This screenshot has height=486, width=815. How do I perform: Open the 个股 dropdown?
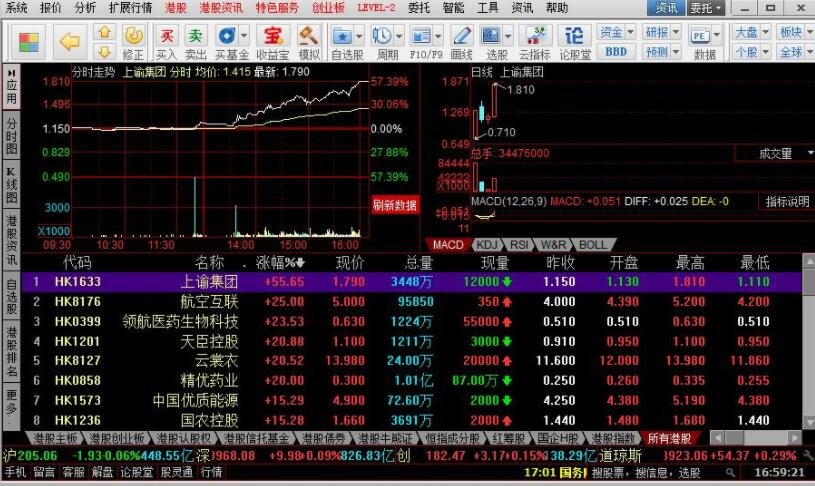pyautogui.click(x=752, y=51)
